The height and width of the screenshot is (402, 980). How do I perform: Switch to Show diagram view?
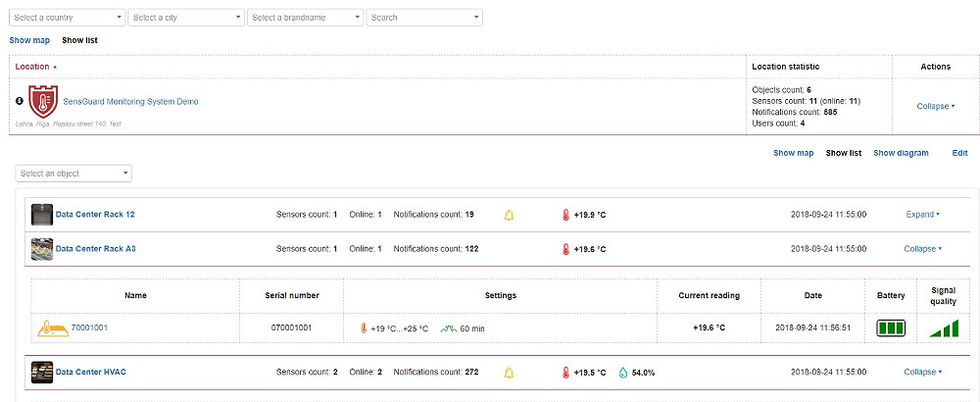tap(901, 153)
